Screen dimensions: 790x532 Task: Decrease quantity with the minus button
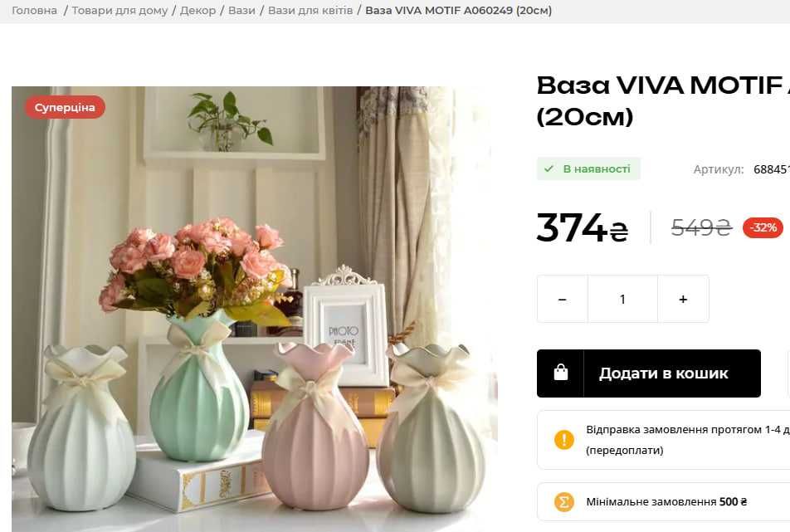click(563, 300)
